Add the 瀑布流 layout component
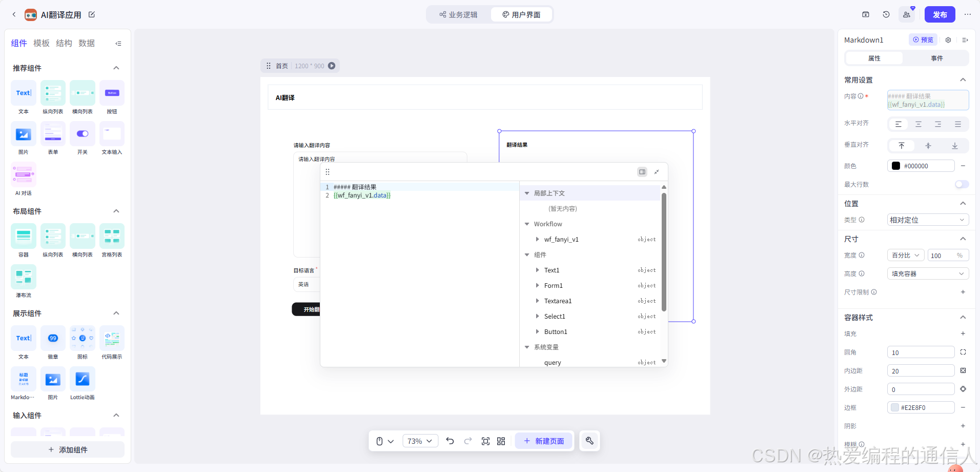 [x=24, y=277]
